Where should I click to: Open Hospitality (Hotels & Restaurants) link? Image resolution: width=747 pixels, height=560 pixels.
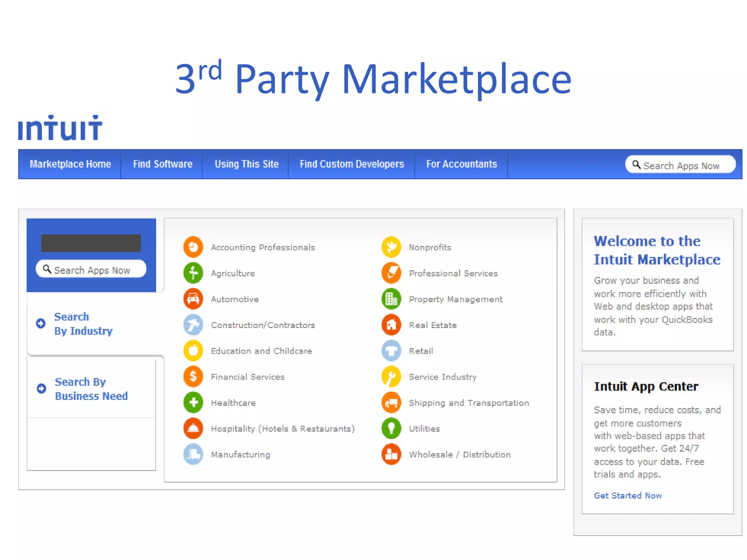click(x=282, y=429)
